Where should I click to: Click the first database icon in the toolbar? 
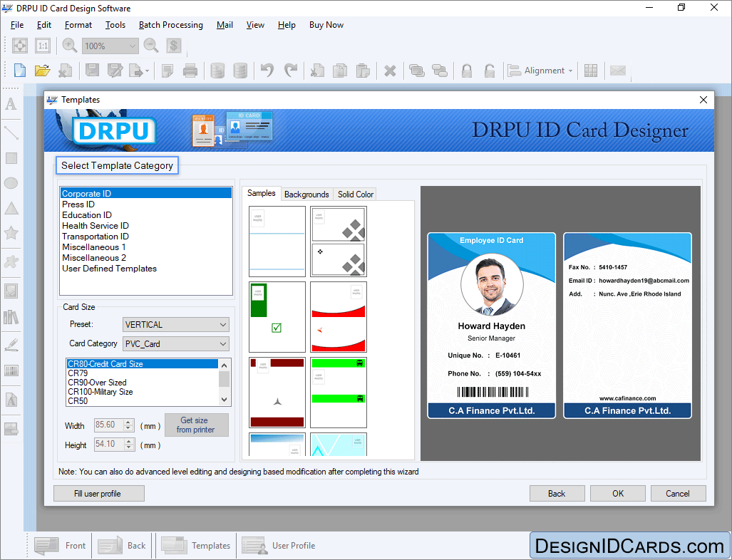[x=217, y=71]
